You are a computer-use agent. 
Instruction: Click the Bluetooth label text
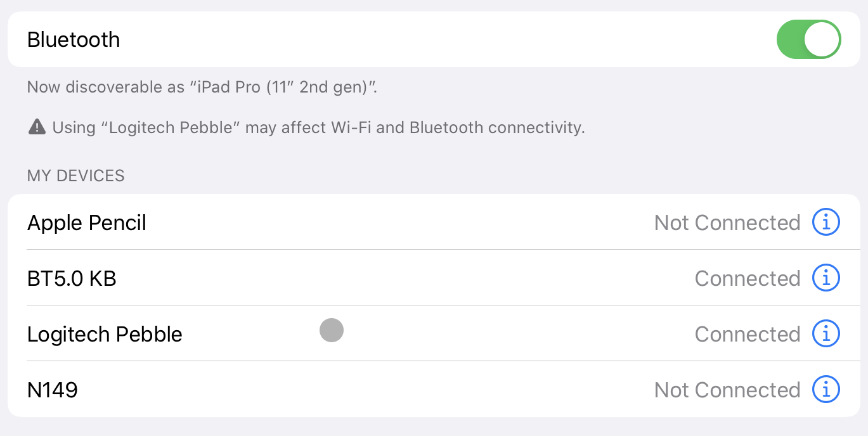(74, 39)
